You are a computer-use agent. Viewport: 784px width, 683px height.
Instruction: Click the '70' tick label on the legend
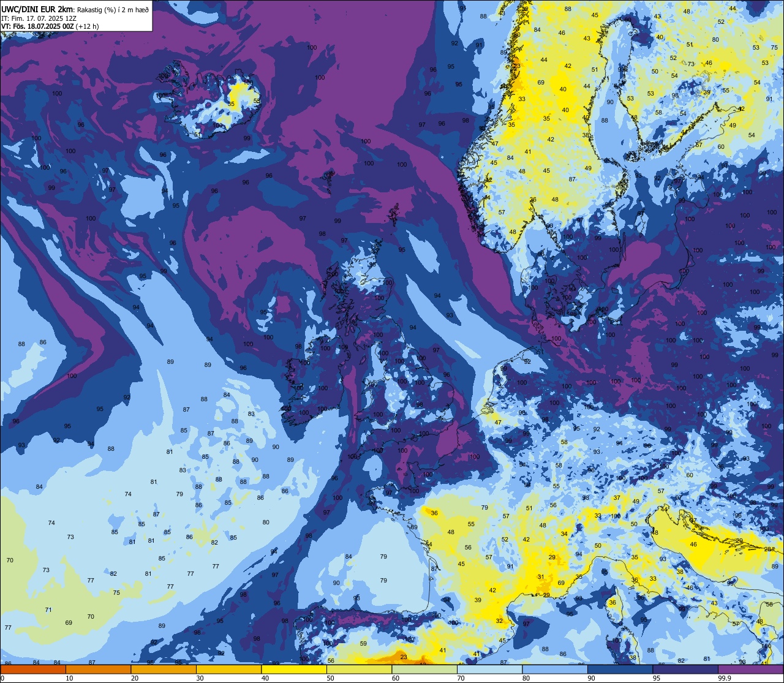(461, 678)
